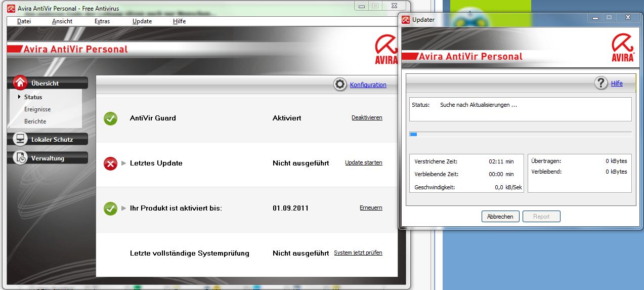Viewport: 644px width, 290px height.
Task: Click the 'Verstrichene Zeit:' label
Action: click(x=436, y=161)
